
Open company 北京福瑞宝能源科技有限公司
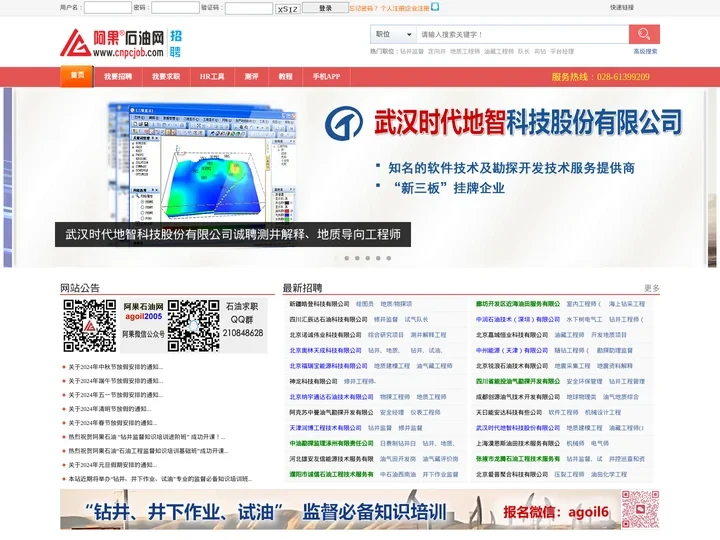[x=328, y=366]
